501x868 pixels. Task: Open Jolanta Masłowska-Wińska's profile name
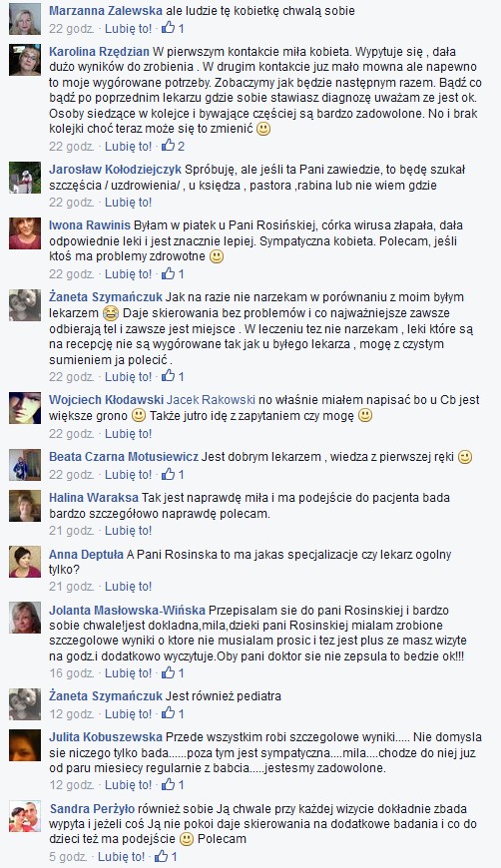point(128,610)
